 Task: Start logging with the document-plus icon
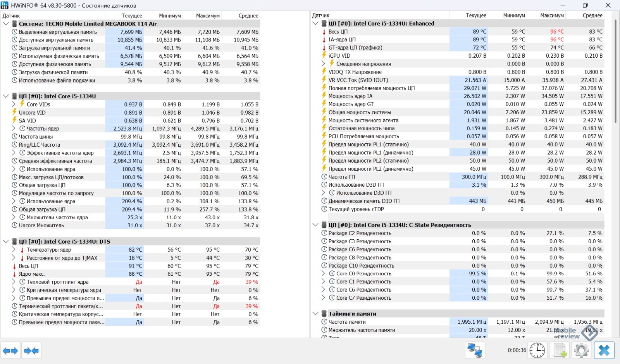[x=560, y=350]
